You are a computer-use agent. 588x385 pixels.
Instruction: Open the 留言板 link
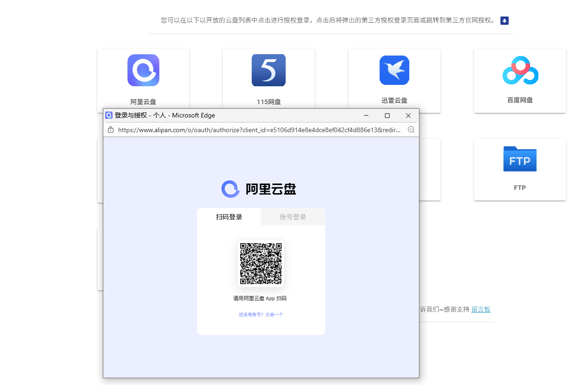[481, 309]
